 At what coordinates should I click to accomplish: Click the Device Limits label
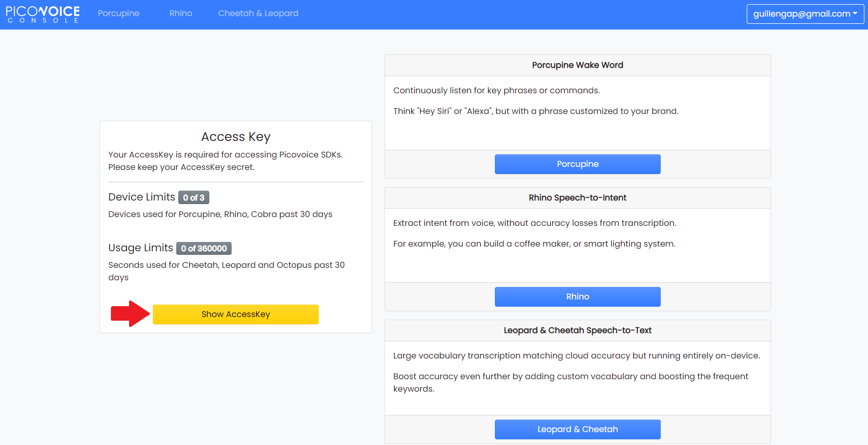pyautogui.click(x=142, y=197)
